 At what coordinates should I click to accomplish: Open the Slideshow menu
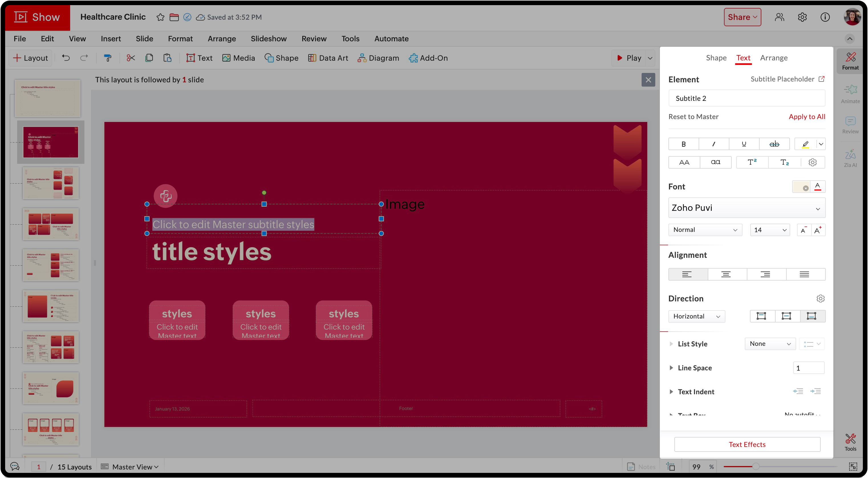click(x=269, y=39)
